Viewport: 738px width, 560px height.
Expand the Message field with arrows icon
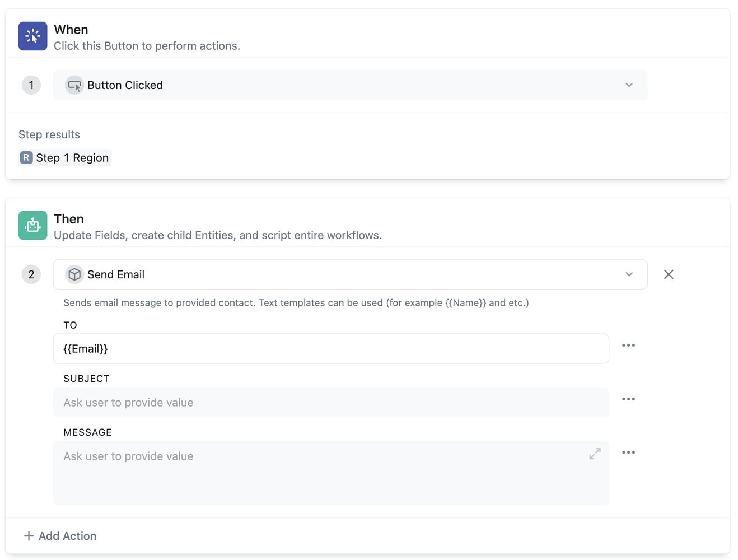595,454
